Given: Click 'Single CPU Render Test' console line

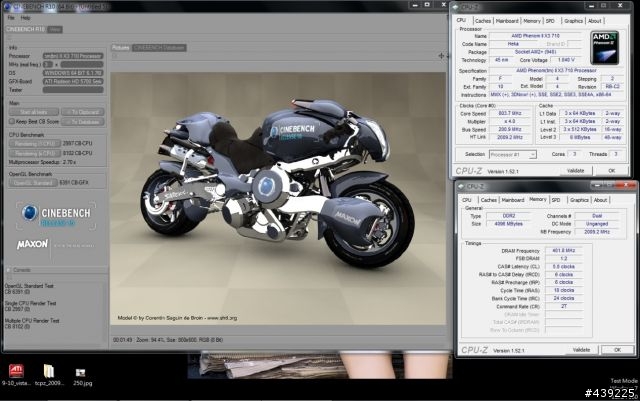Looking at the screenshot, I should (31, 303).
